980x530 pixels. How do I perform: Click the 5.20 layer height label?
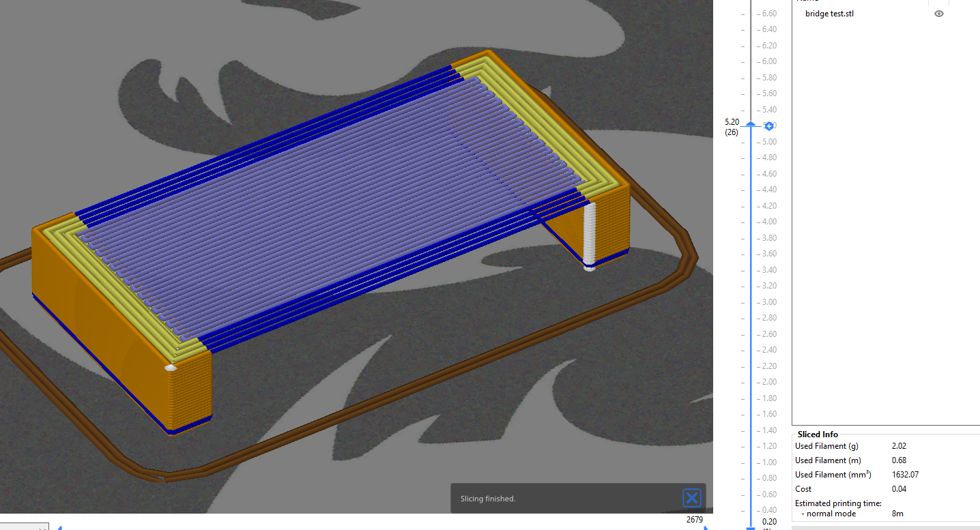(730, 121)
